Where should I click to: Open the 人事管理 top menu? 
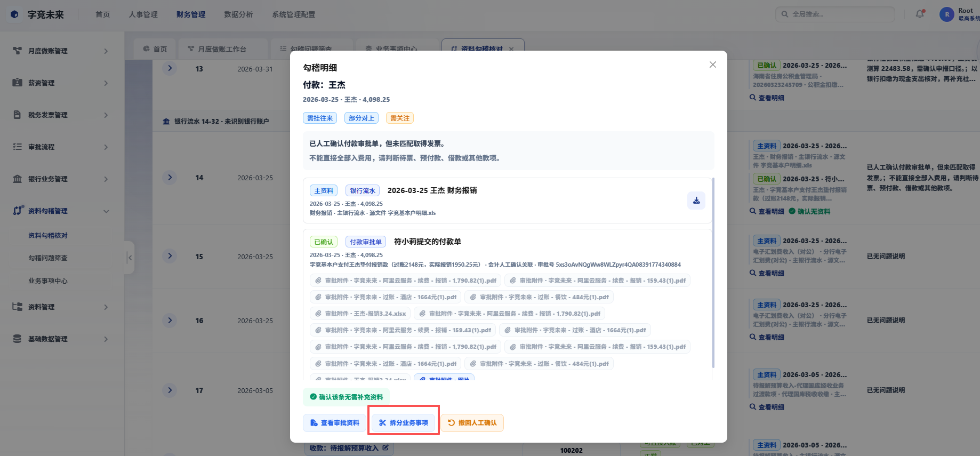pyautogui.click(x=143, y=14)
